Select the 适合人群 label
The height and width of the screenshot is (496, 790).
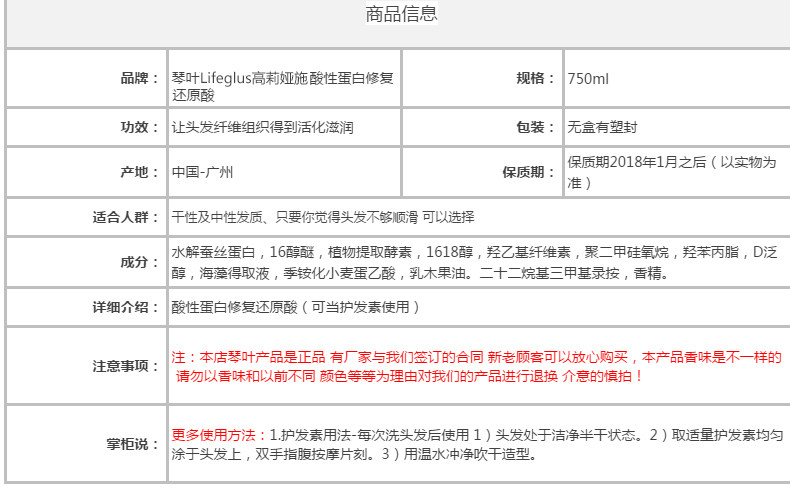coord(125,217)
